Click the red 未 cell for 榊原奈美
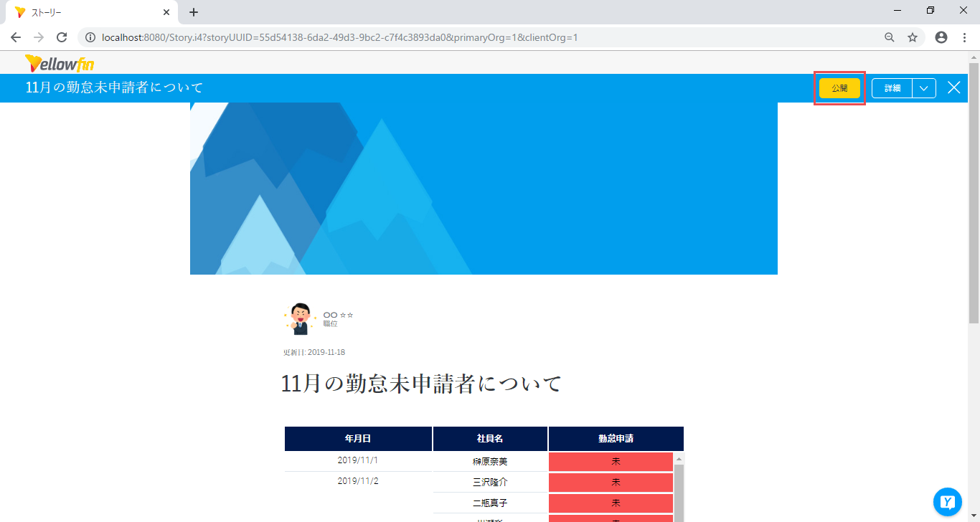 point(611,462)
